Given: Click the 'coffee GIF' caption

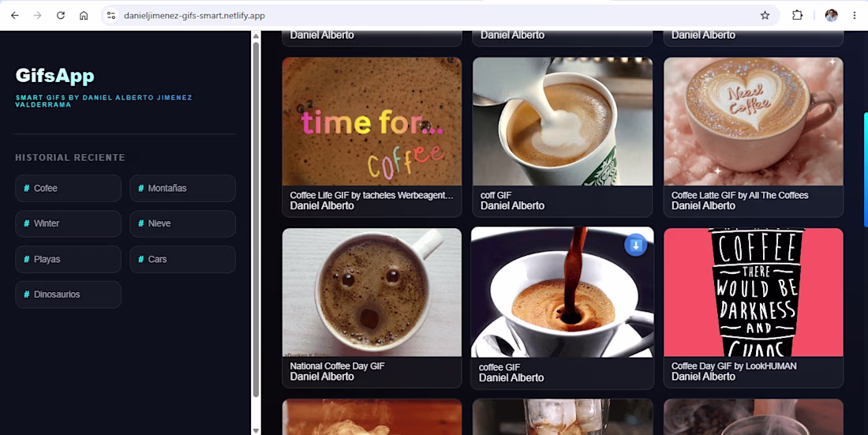Looking at the screenshot, I should 499,367.
